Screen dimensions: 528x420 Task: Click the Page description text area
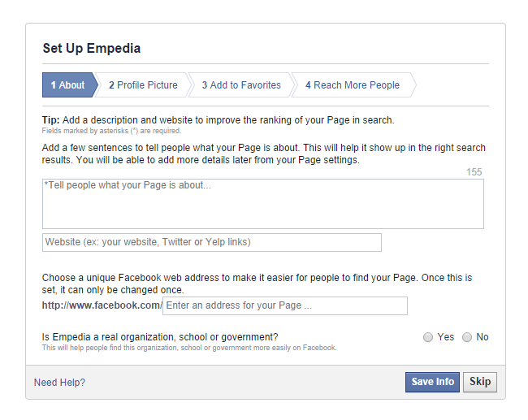263,204
